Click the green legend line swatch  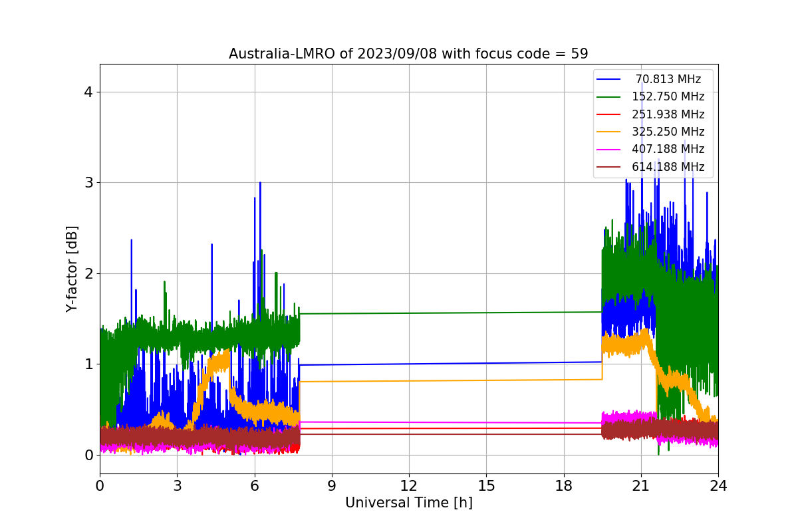(x=609, y=96)
